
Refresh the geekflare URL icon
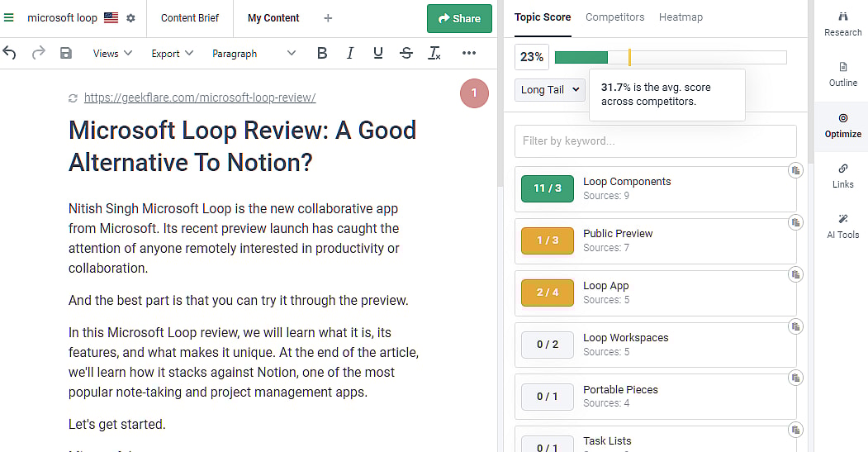coord(73,98)
